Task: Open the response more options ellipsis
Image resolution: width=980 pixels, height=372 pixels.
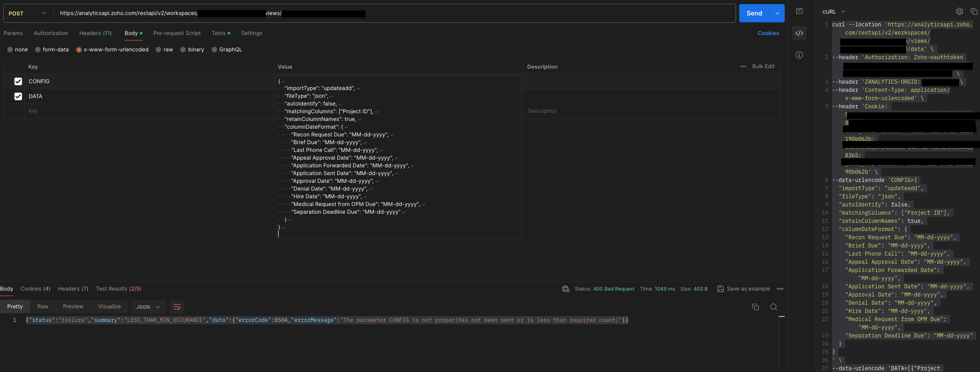Action: click(780, 289)
